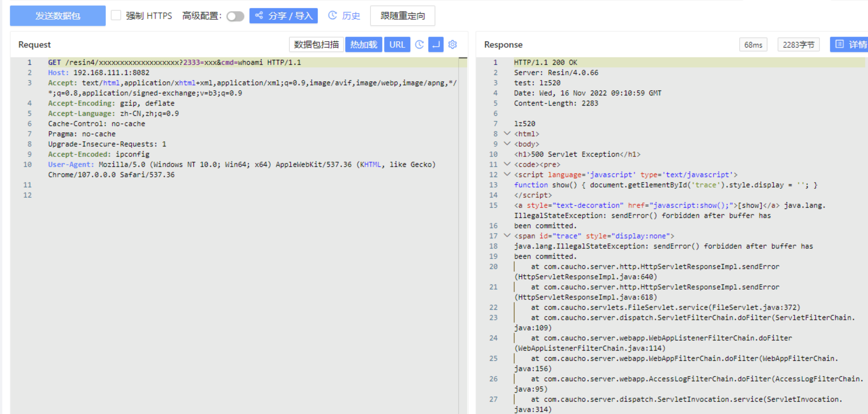Click line number 12 in Request editor
Screen dimensions: 868x414
[27, 195]
